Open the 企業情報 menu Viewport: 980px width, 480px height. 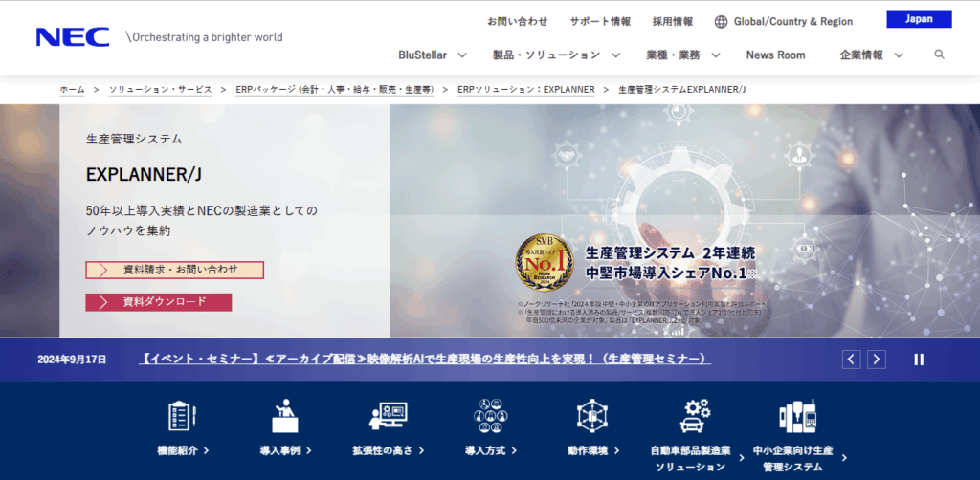pos(861,55)
